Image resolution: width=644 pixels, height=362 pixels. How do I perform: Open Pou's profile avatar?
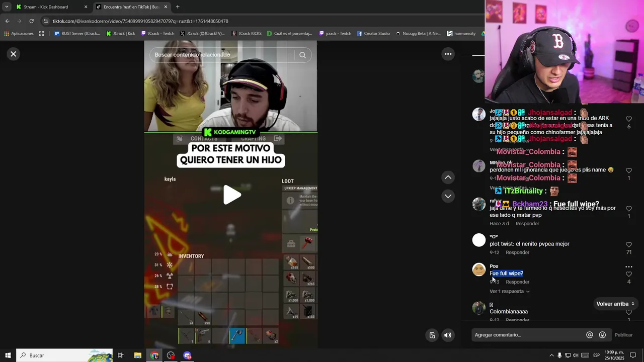click(479, 269)
